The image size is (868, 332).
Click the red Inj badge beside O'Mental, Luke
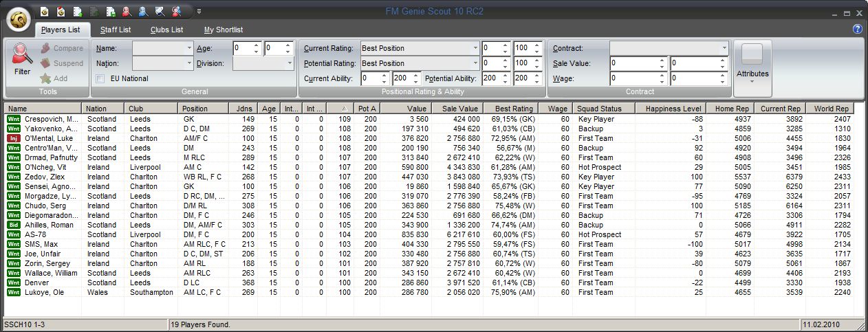(x=13, y=138)
